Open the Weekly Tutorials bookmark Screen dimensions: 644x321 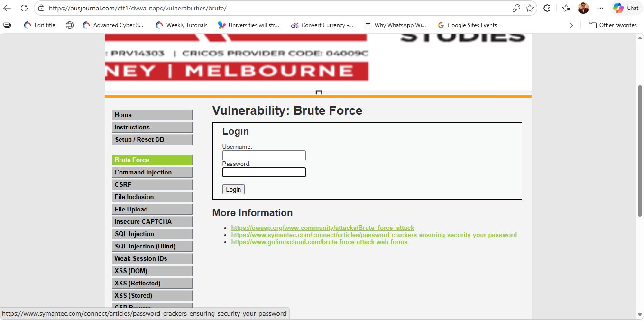click(x=182, y=25)
